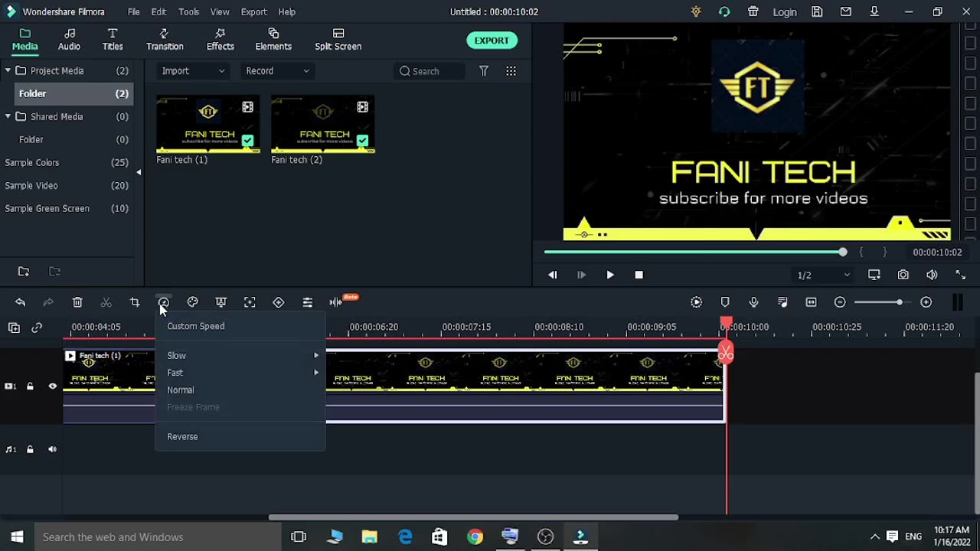This screenshot has width=980, height=551.
Task: Open the audio mixer icon
Action: [782, 302]
